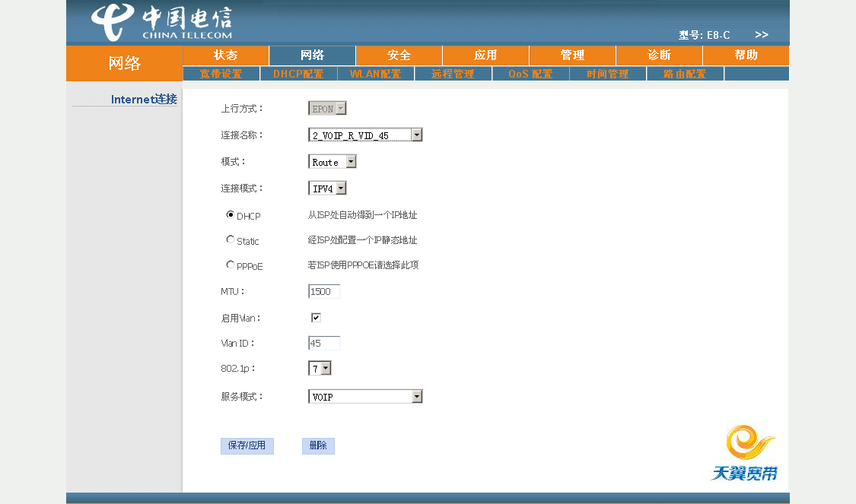
Task: Open the WLAN配置 submenu
Action: pos(376,74)
